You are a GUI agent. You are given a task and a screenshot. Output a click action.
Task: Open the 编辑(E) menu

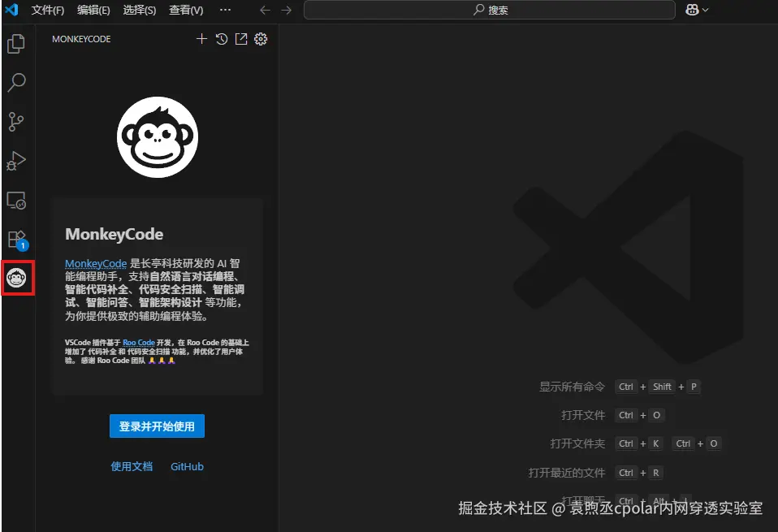tap(93, 10)
